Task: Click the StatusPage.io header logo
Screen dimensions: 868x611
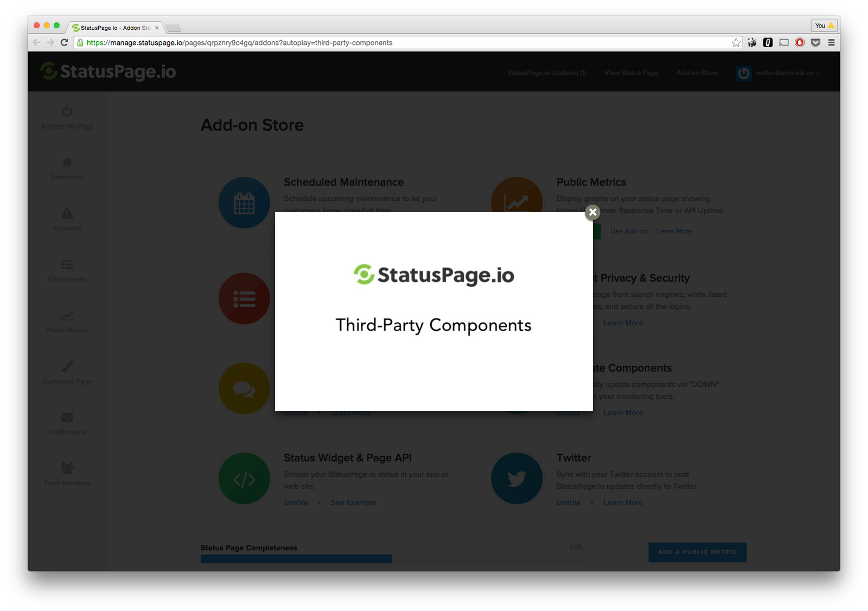Action: [108, 72]
